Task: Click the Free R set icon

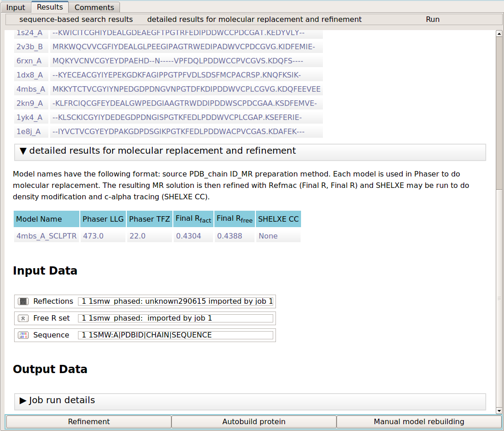Action: point(23,318)
